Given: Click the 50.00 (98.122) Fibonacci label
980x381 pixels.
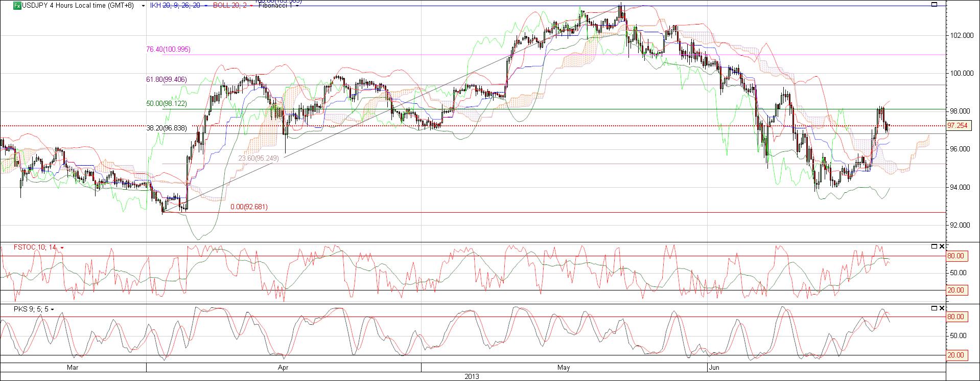Looking at the screenshot, I should click(x=167, y=103).
